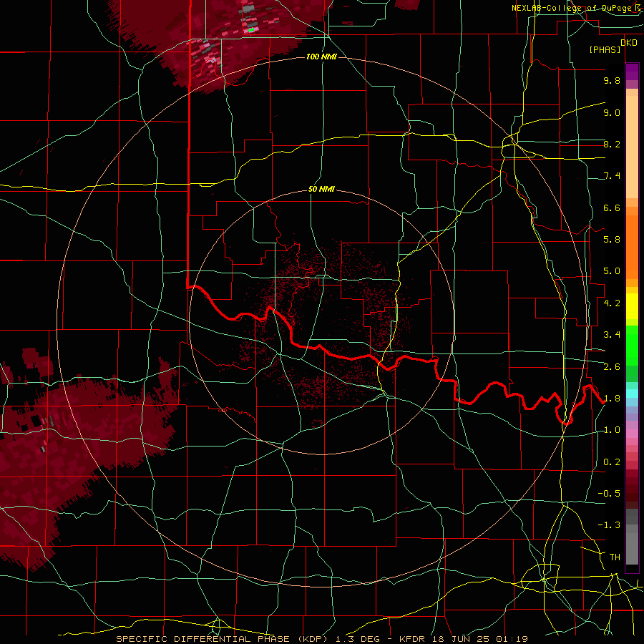Click the 3.4 legend value
Screen dimensions: 644x644
pyautogui.click(x=612, y=335)
